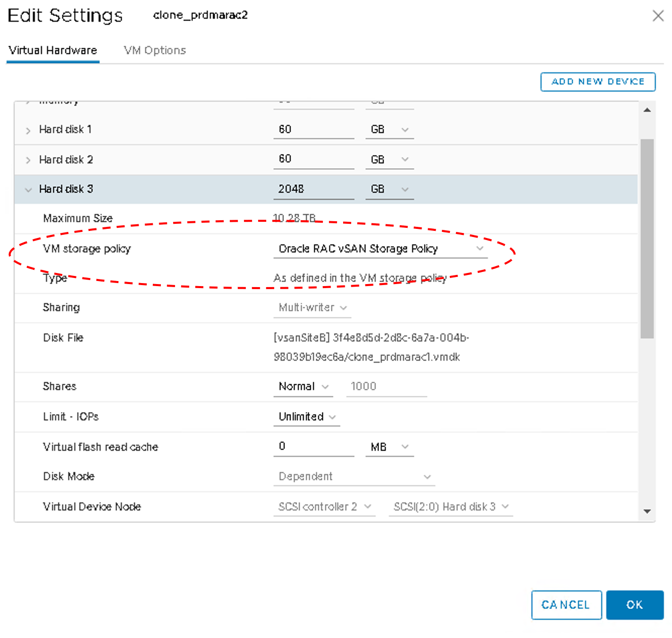Click scrollbar down arrow

click(x=647, y=511)
